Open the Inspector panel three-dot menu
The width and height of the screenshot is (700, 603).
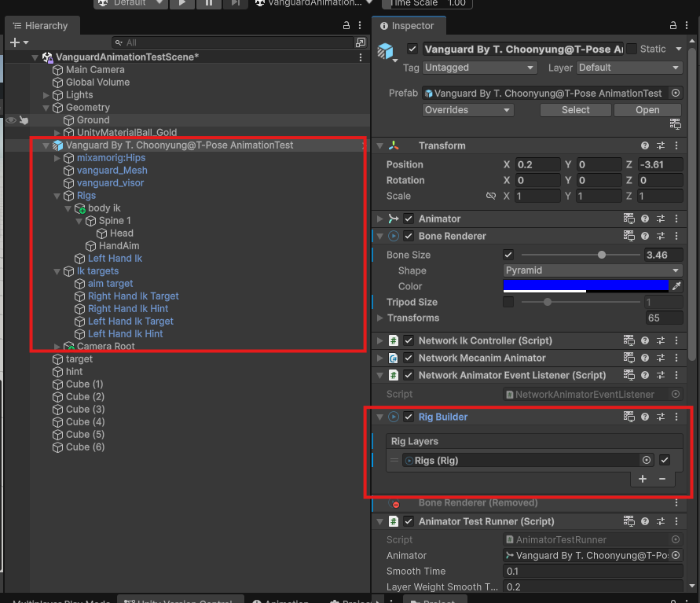tap(687, 25)
